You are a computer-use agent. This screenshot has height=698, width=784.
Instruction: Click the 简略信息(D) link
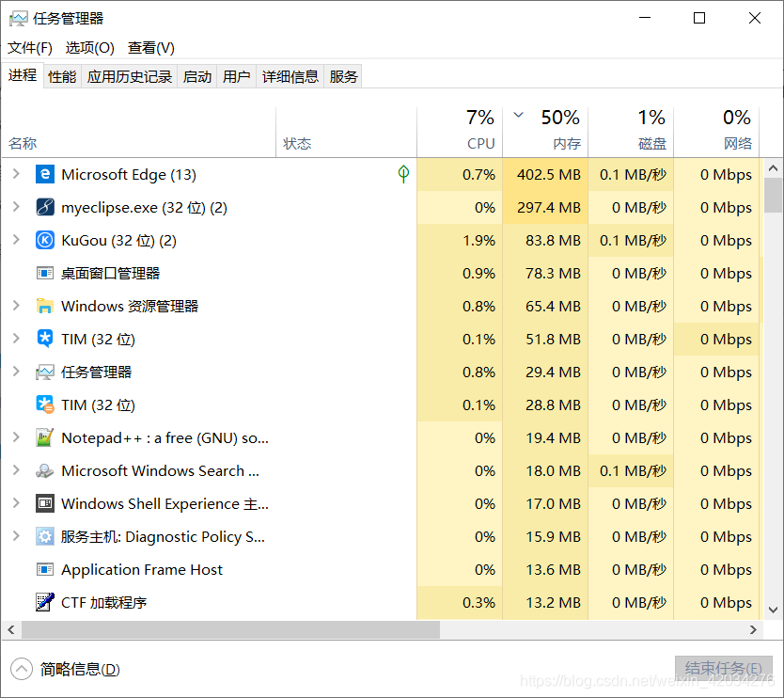pyautogui.click(x=80, y=670)
